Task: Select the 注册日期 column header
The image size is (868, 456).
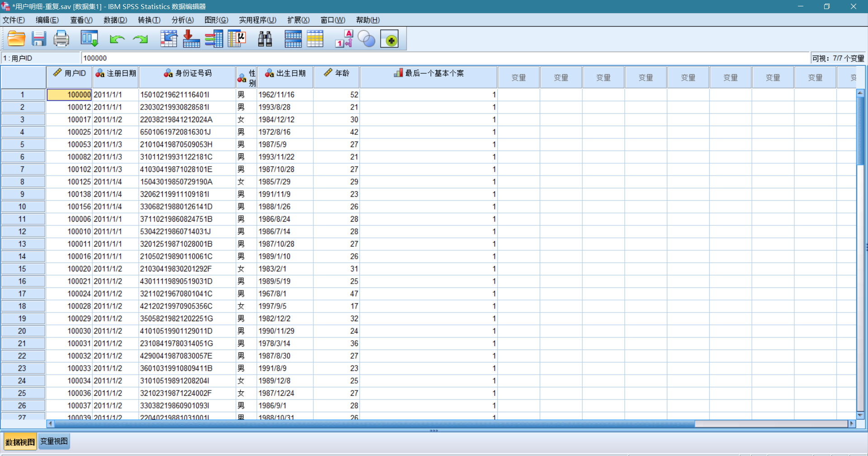Action: (115, 77)
